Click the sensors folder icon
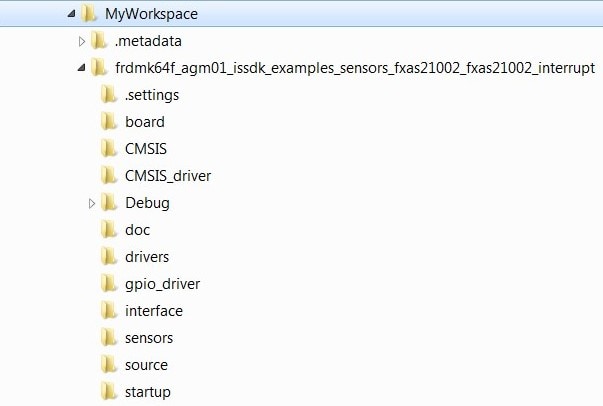This screenshot has width=603, height=406. point(109,338)
